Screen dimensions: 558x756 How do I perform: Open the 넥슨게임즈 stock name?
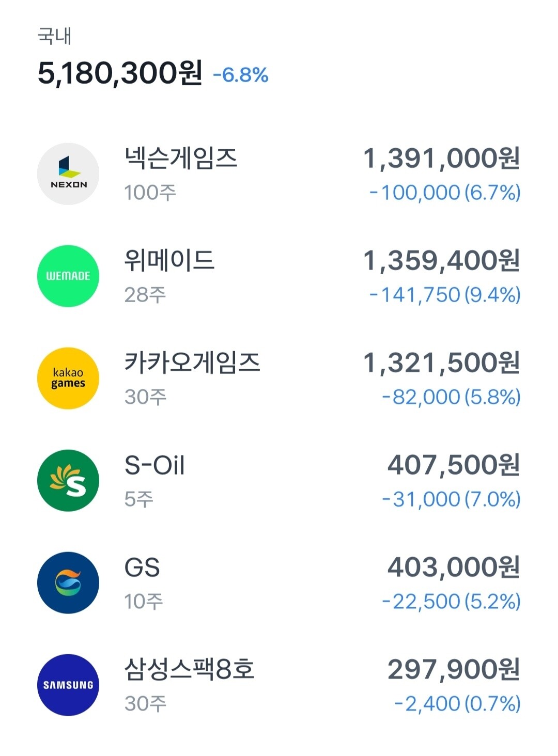(x=181, y=158)
